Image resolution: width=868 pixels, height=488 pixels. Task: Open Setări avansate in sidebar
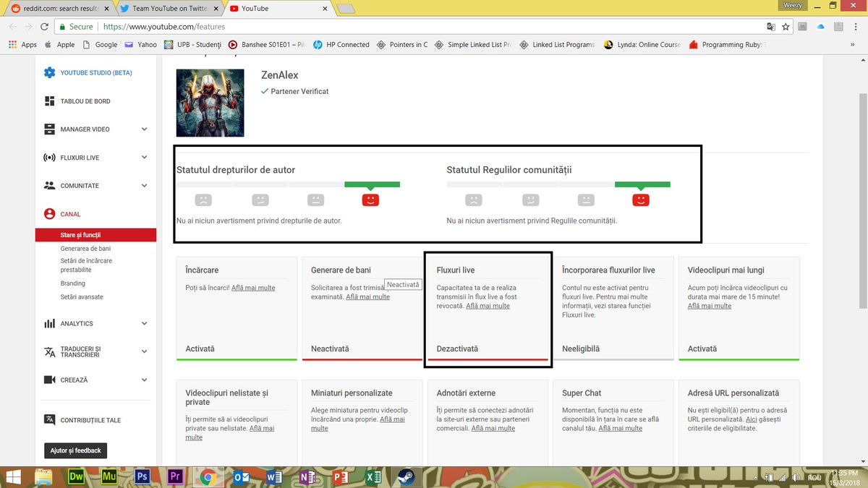point(82,297)
